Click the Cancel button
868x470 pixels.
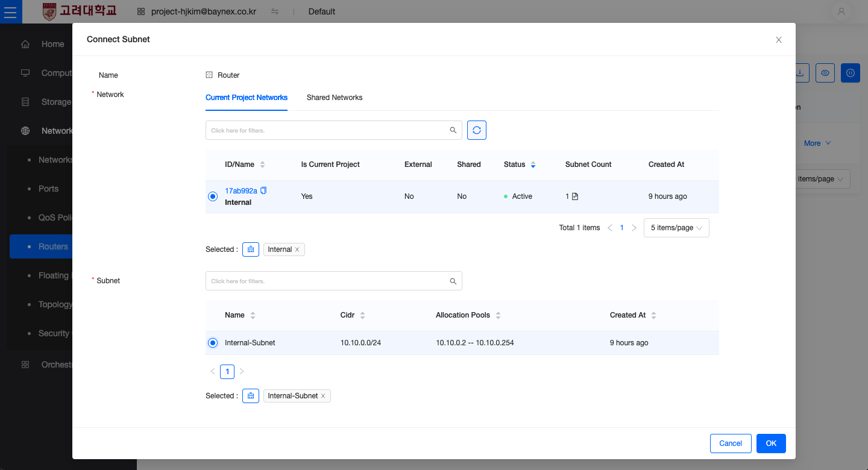[731, 443]
